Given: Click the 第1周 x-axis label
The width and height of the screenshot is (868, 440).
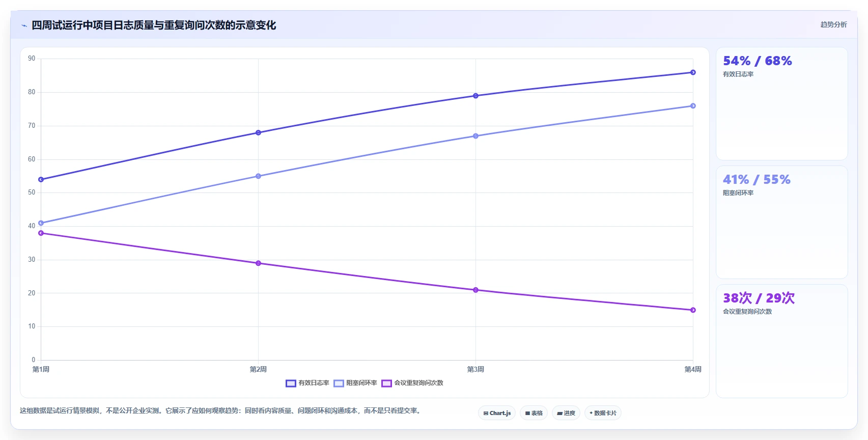Looking at the screenshot, I should [41, 369].
